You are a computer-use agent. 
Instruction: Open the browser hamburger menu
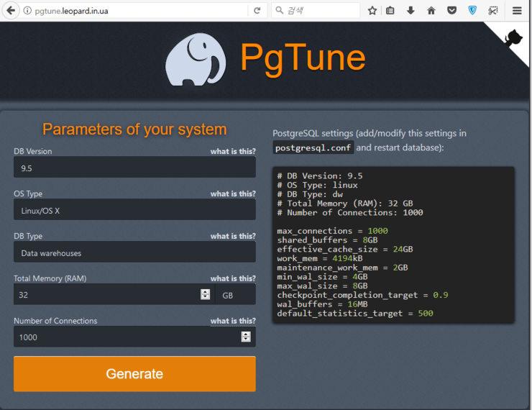(x=517, y=11)
